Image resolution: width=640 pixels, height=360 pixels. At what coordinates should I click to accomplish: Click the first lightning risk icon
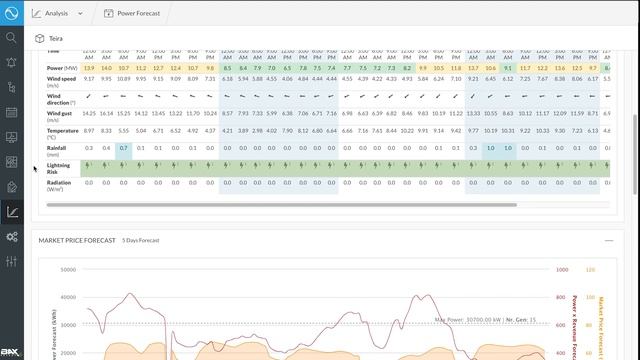[x=88, y=165]
